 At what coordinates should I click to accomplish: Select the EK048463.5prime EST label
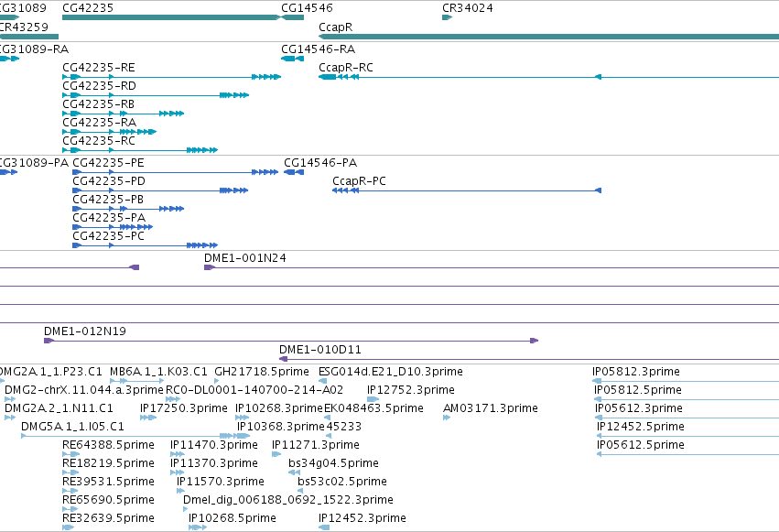[373, 408]
